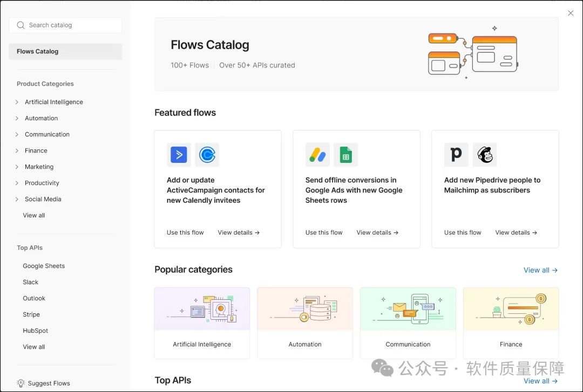Expand the Artificial Intelligence category chevron

point(17,102)
